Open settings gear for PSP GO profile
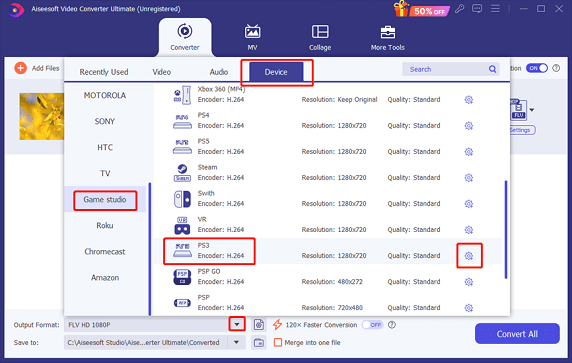Screen dimensions: 572x363 click(469, 282)
